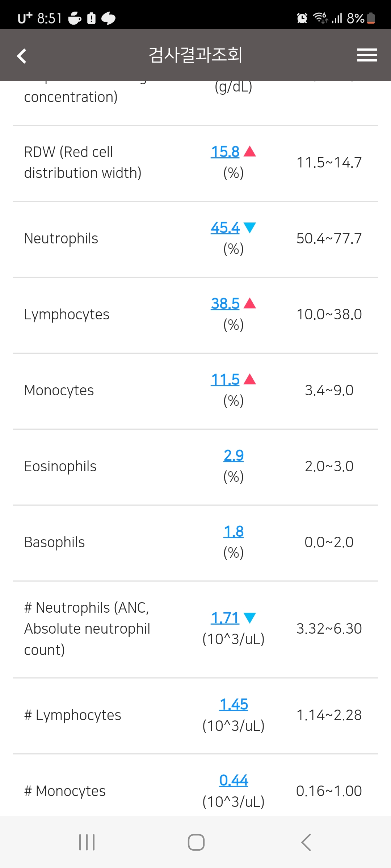Open Neutrophils percent value 45.4
This screenshot has height=868, width=391.
(x=225, y=227)
